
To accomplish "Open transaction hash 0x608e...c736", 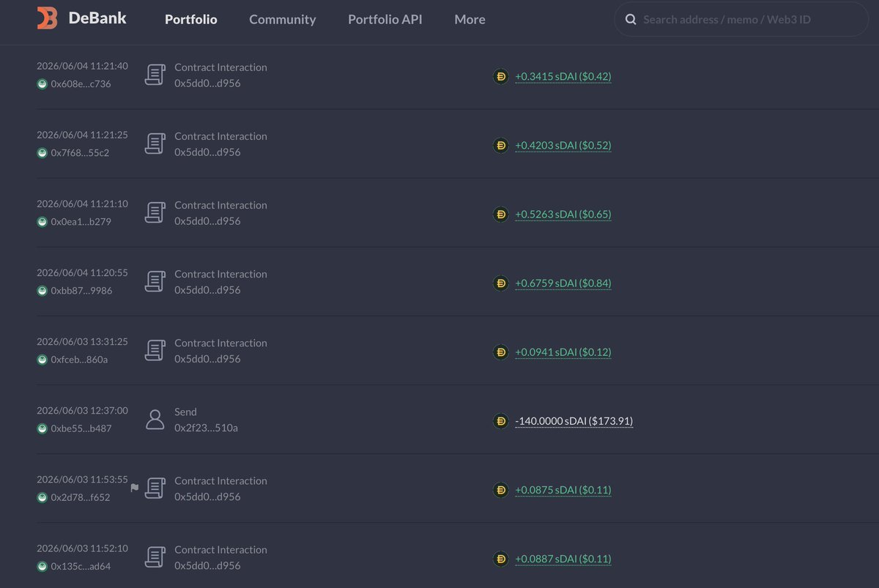I will (x=81, y=84).
